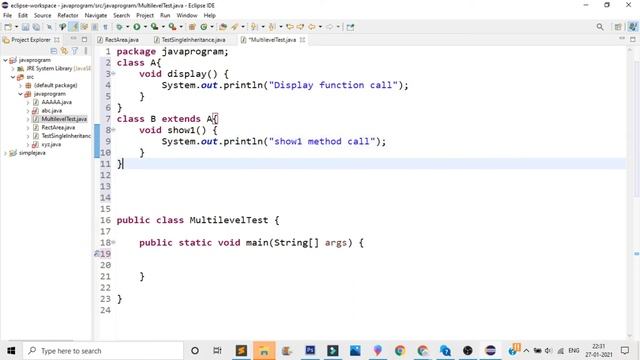This screenshot has width=640, height=360.
Task: Close the MultilevelTest.java editor tab
Action: (302, 40)
